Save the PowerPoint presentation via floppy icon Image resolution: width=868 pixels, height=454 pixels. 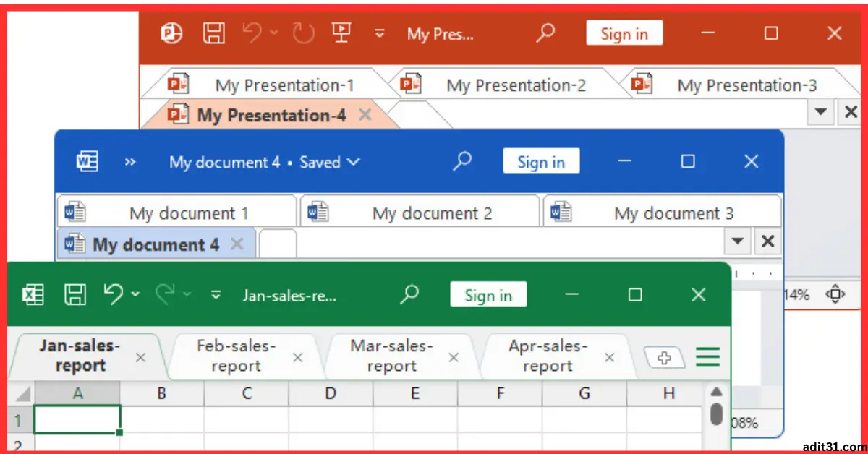(x=213, y=33)
